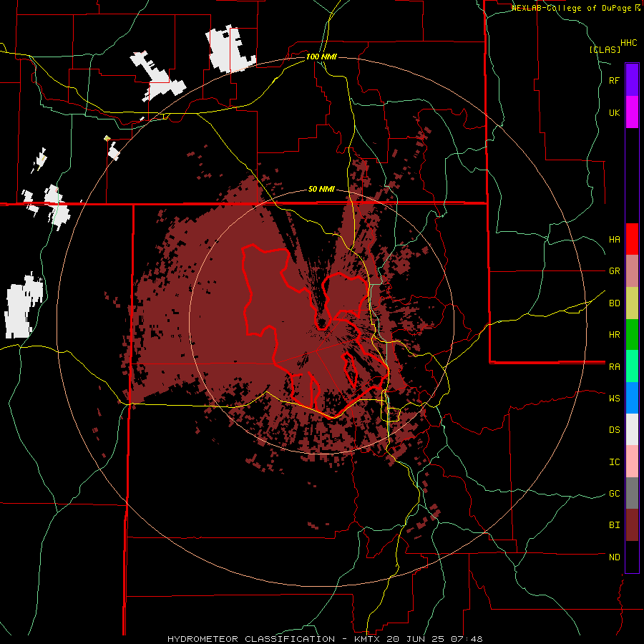The height and width of the screenshot is (644, 644).
Task: Click the DS white legend swatch
Action: tap(632, 429)
